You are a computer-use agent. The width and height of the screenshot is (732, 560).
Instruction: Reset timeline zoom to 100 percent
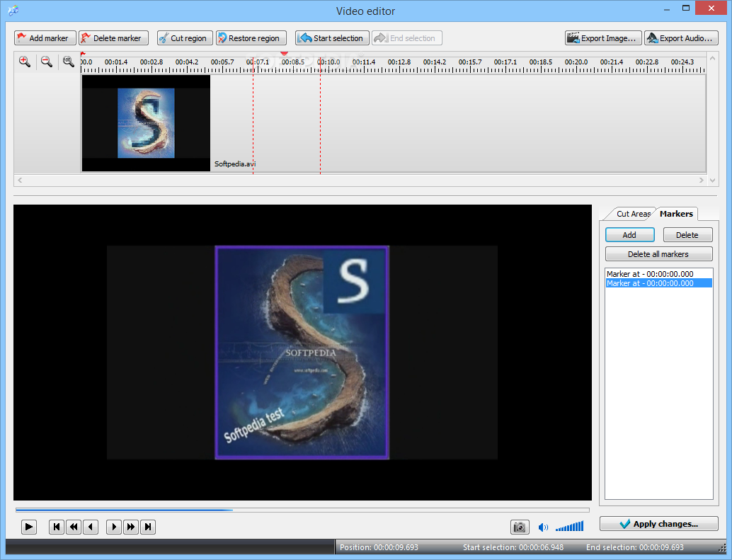pyautogui.click(x=68, y=62)
